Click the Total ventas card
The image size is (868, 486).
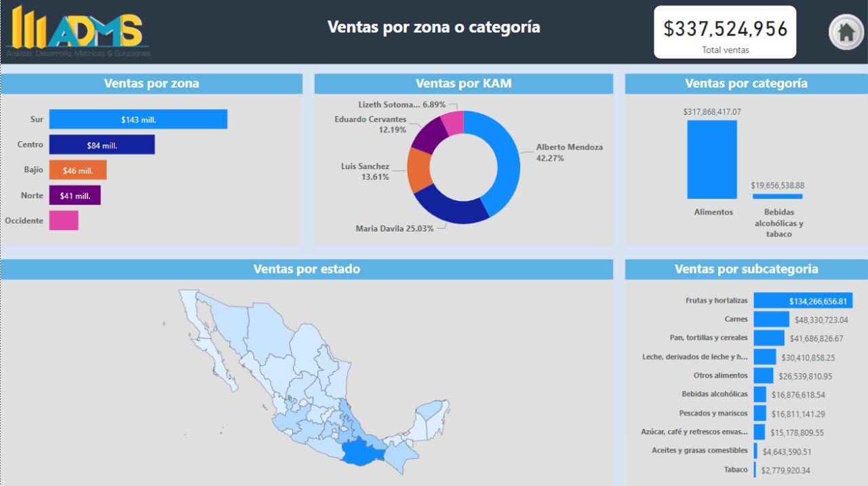[x=725, y=32]
